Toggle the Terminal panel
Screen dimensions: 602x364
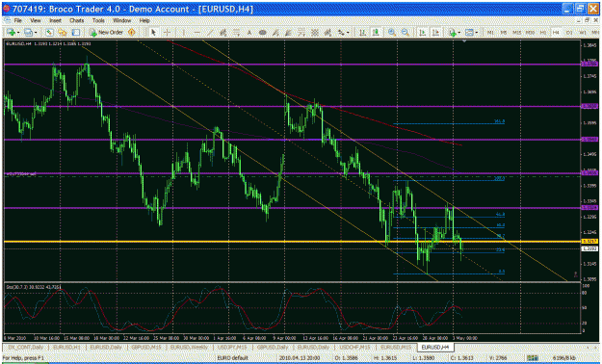click(76, 33)
